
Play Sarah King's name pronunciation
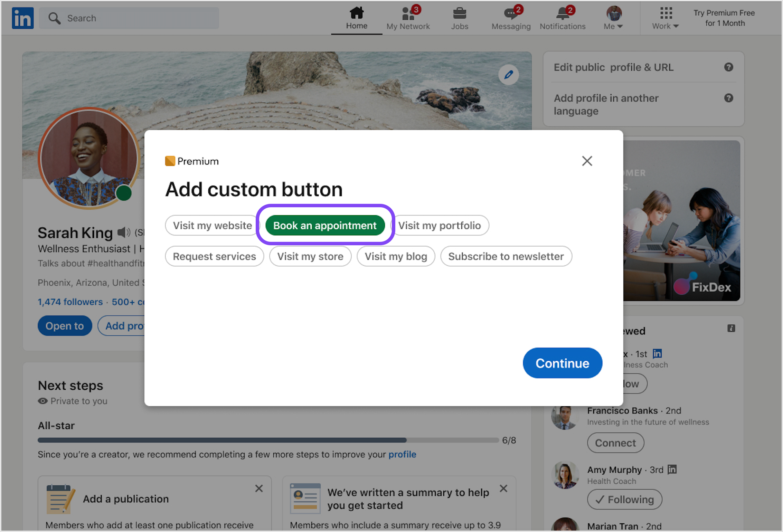123,232
